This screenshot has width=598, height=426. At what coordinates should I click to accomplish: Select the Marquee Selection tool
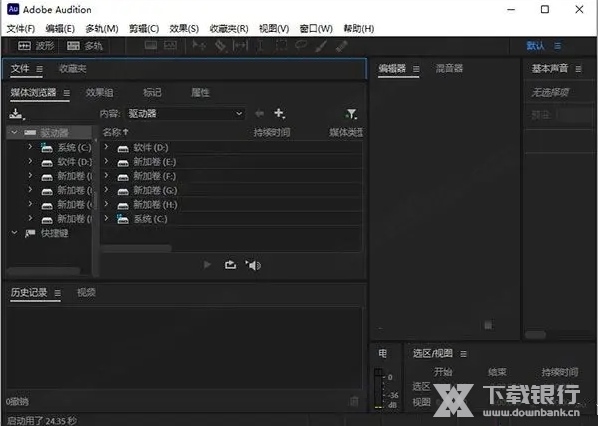tap(281, 46)
